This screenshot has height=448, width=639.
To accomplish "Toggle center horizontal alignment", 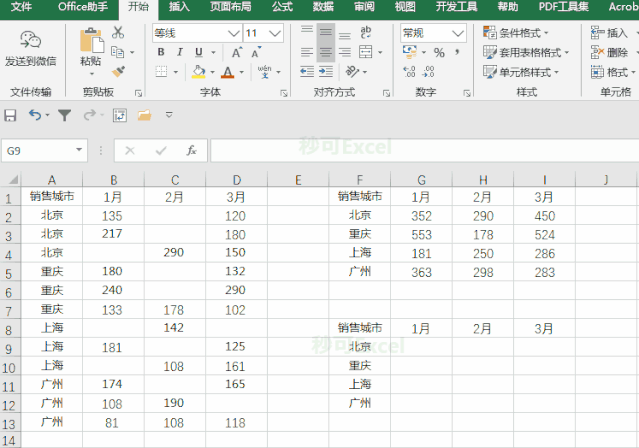I will pos(326,52).
